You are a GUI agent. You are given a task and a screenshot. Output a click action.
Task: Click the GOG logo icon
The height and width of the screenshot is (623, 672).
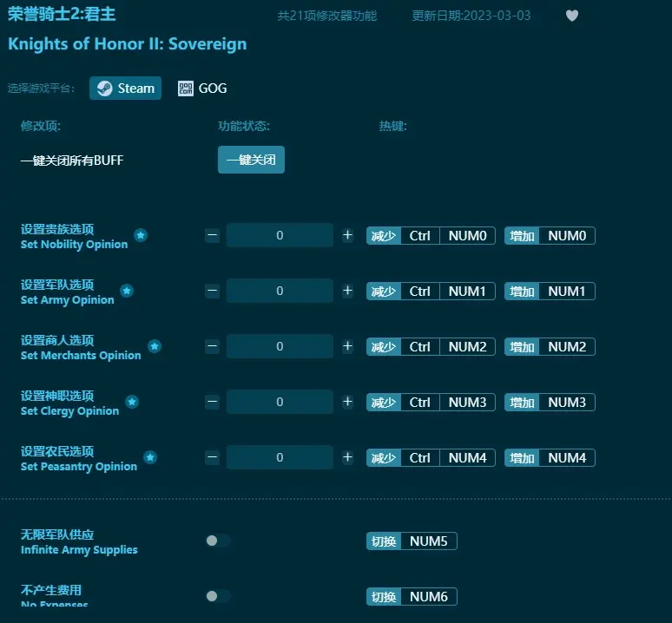[x=186, y=89]
